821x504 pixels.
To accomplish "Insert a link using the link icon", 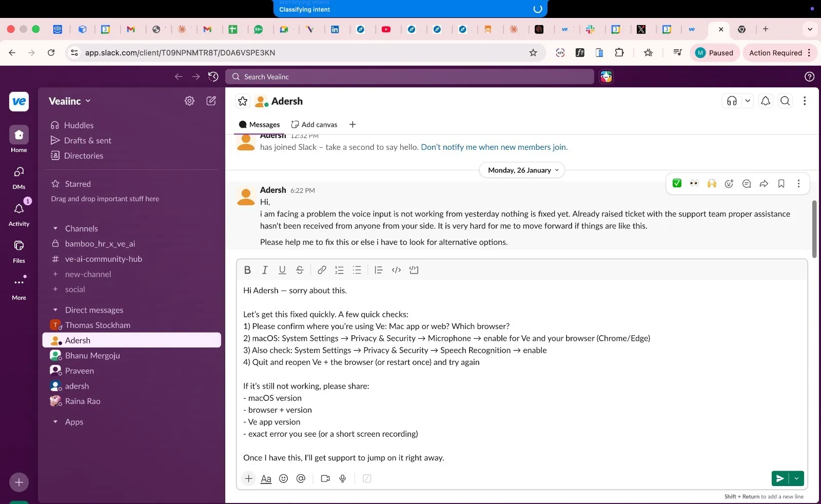I will point(322,270).
